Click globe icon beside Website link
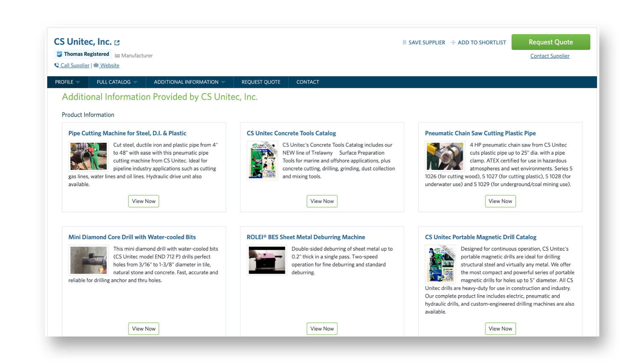Image resolution: width=644 pixels, height=362 pixels. [x=96, y=65]
